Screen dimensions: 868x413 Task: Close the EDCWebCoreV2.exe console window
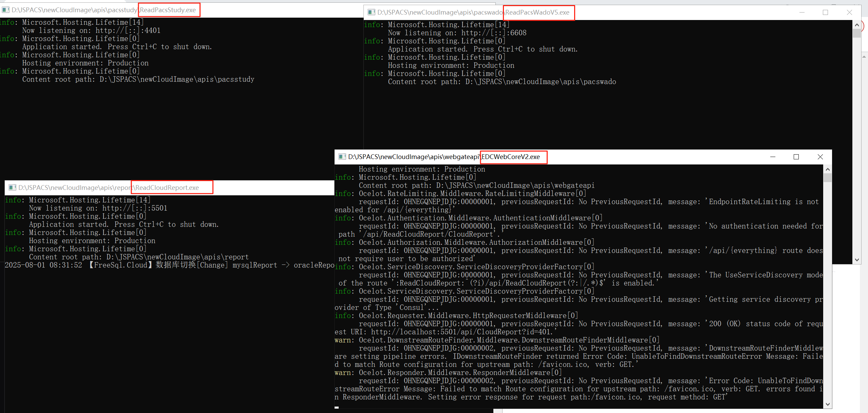pos(820,157)
